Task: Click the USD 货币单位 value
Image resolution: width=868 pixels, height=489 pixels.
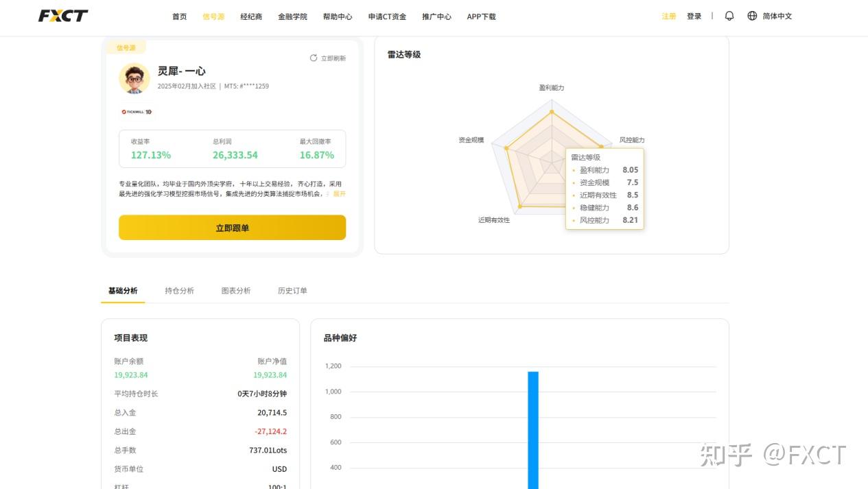Action: click(280, 469)
